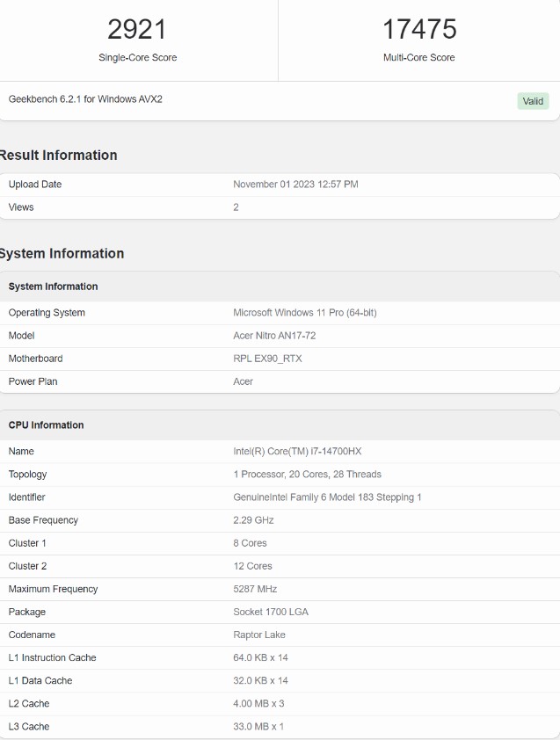560x740 pixels.
Task: Click the large System Information page heading
Action: coord(62,253)
